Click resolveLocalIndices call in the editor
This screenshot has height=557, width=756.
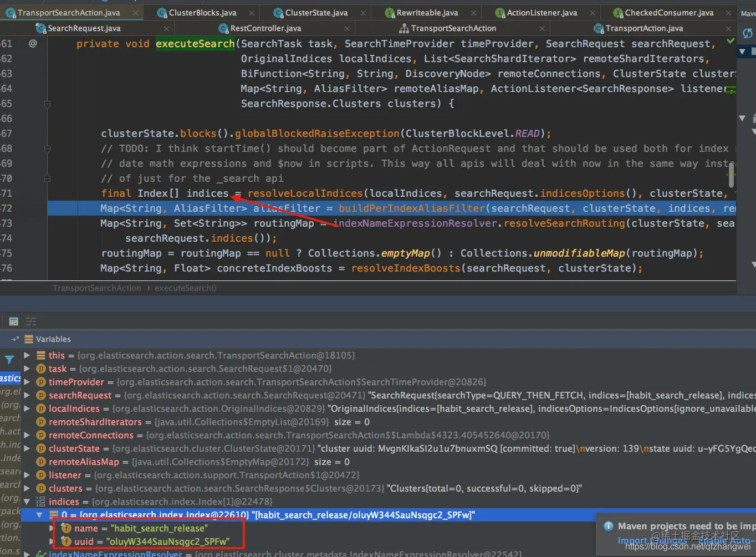point(305,193)
